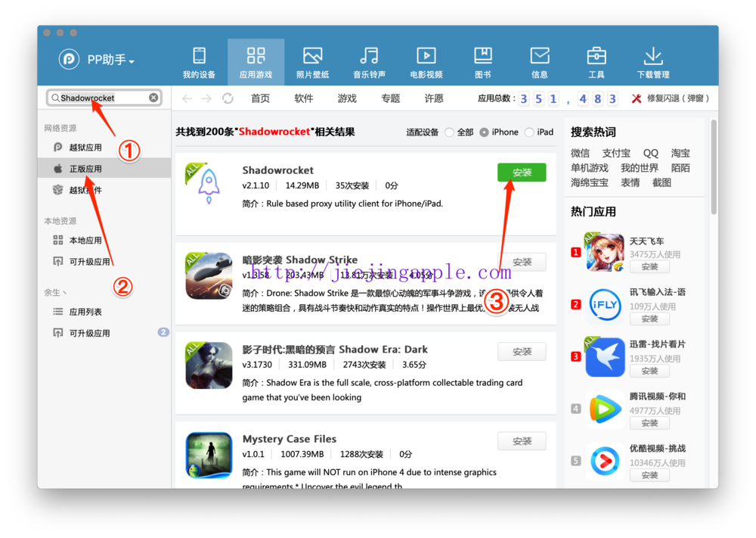Click the vertical scrollbar on the right
This screenshot has width=756, height=538.
point(714,167)
